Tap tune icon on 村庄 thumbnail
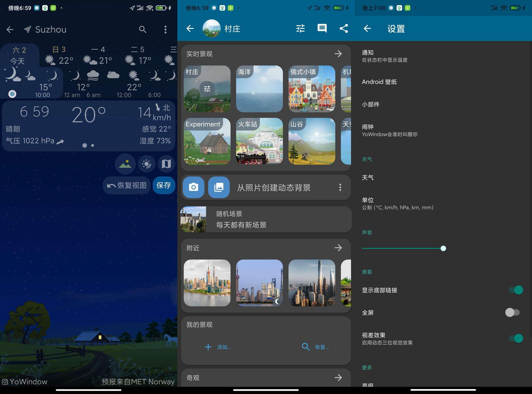Viewport: 532px width, 394px height. 207,89
